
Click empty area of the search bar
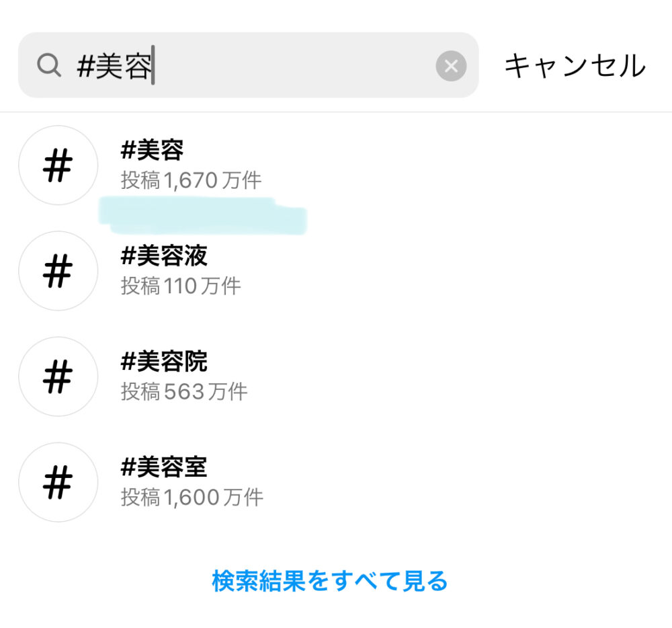296,66
